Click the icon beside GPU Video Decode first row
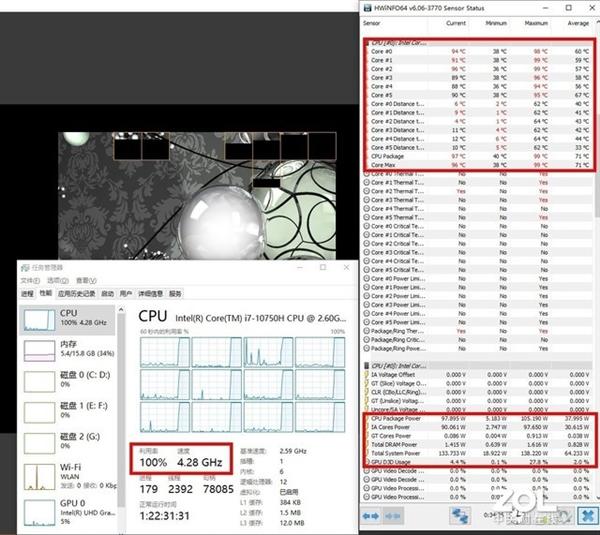The image size is (600, 535). [x=366, y=471]
